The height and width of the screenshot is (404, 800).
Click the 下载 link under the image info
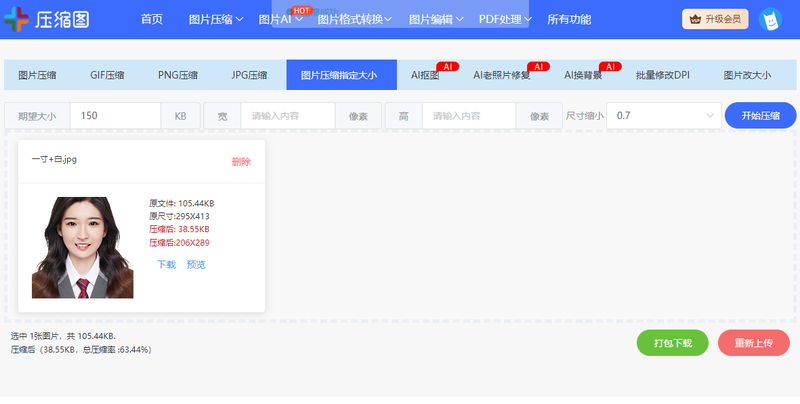coord(166,265)
